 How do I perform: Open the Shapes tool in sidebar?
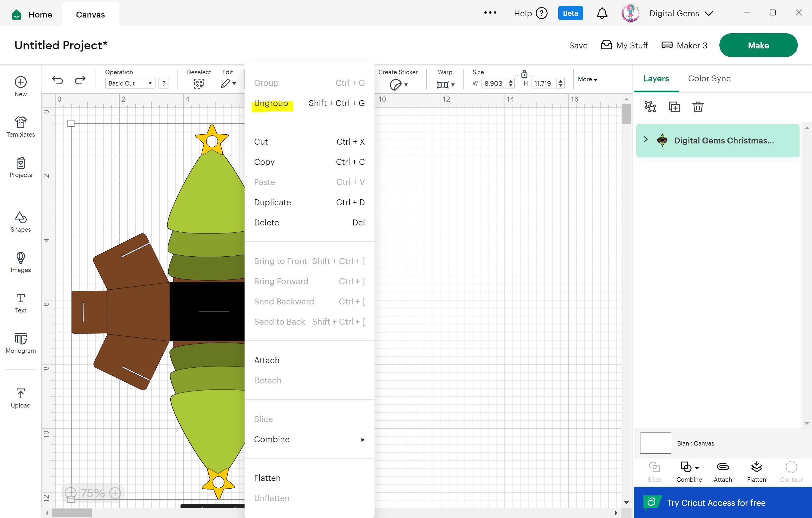[20, 222]
